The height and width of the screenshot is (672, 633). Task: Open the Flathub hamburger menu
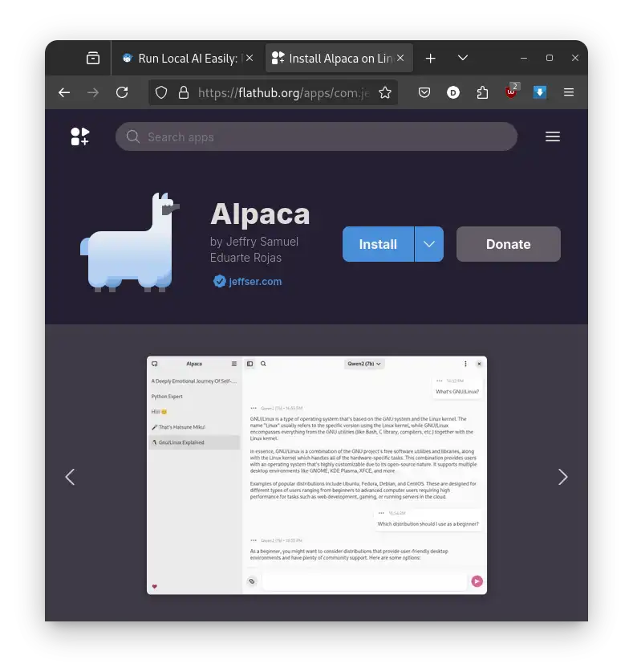(553, 136)
